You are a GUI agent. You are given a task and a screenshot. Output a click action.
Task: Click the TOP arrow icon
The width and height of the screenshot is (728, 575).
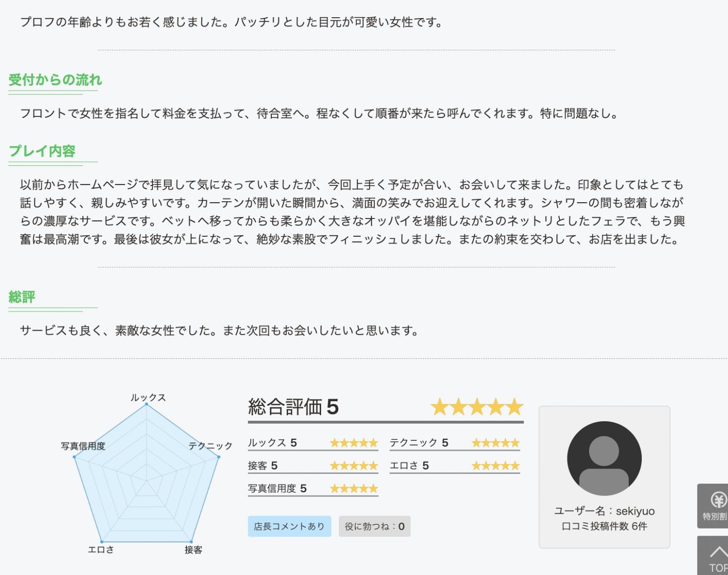[x=717, y=552]
